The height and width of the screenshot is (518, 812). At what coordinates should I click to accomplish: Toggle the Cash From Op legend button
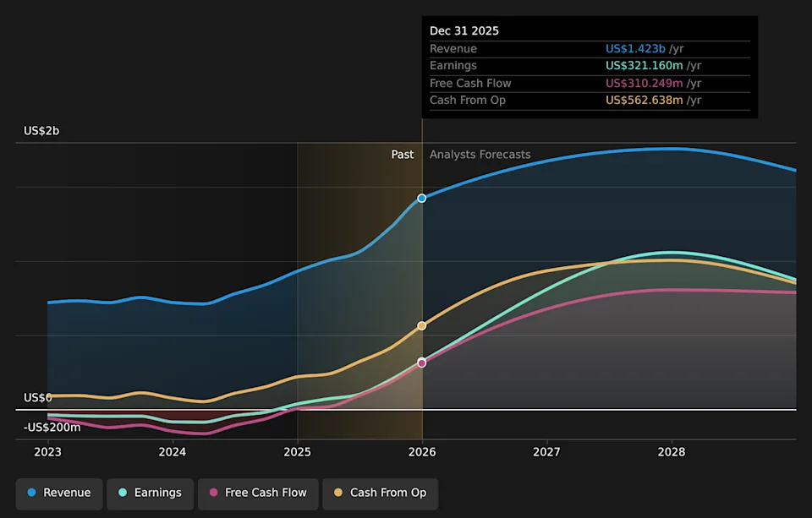[x=381, y=493]
